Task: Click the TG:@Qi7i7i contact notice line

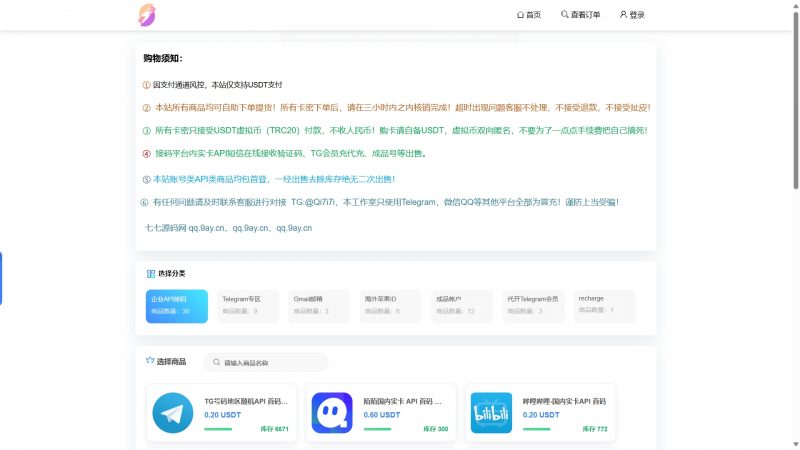Action: point(380,202)
